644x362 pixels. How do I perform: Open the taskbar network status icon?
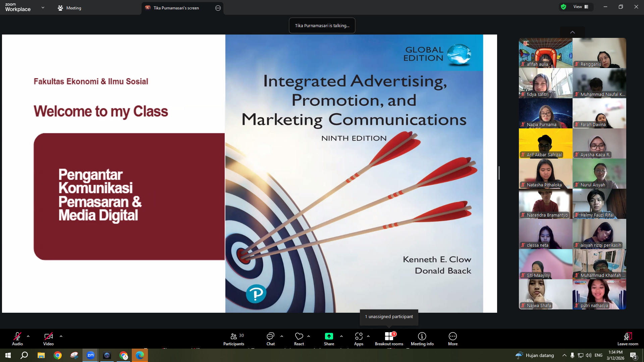[581, 355]
